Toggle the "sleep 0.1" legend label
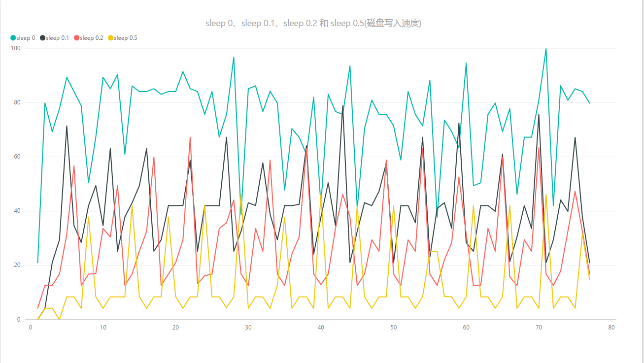 click(x=57, y=38)
